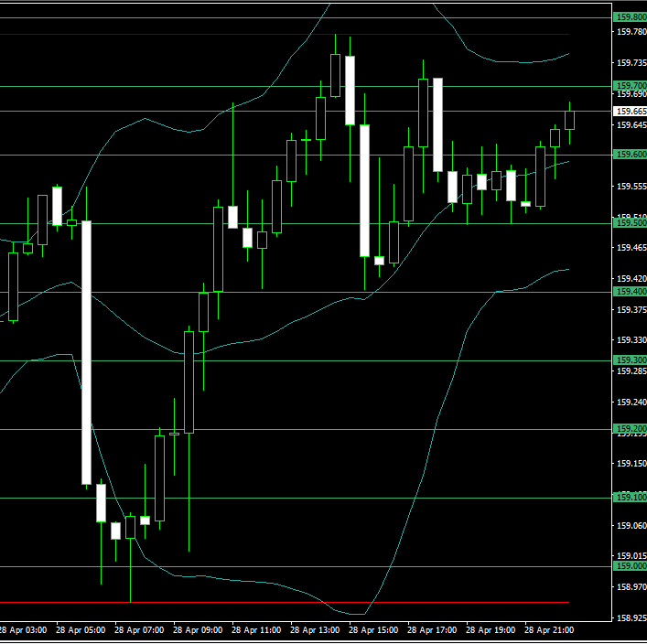Viewport: 647px width, 644px height.
Task: Click the 159.200 horizontal level label
Action: (631, 429)
